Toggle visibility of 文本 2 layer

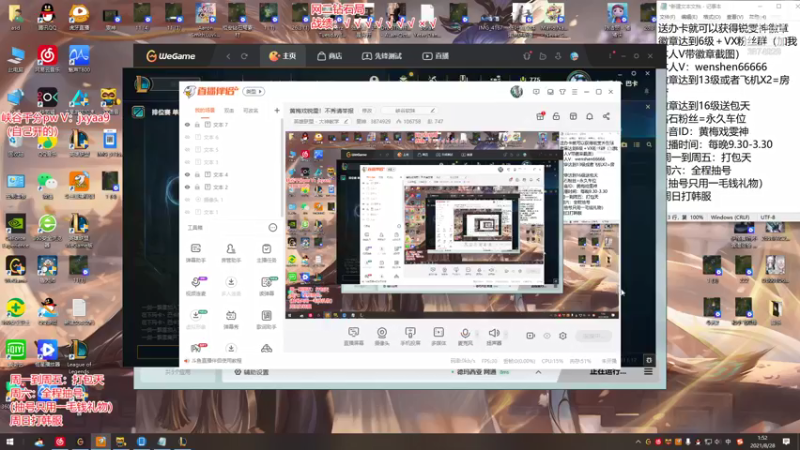tap(187, 187)
